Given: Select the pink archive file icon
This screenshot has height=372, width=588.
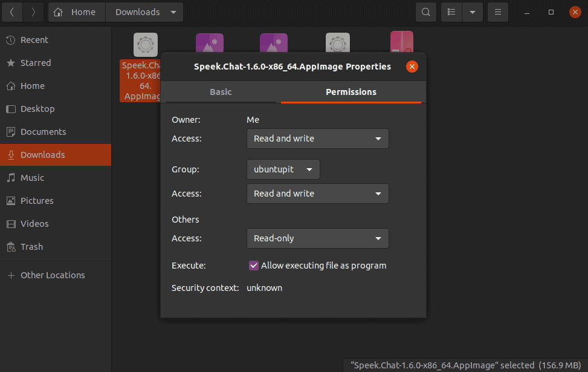Looking at the screenshot, I should (x=402, y=42).
